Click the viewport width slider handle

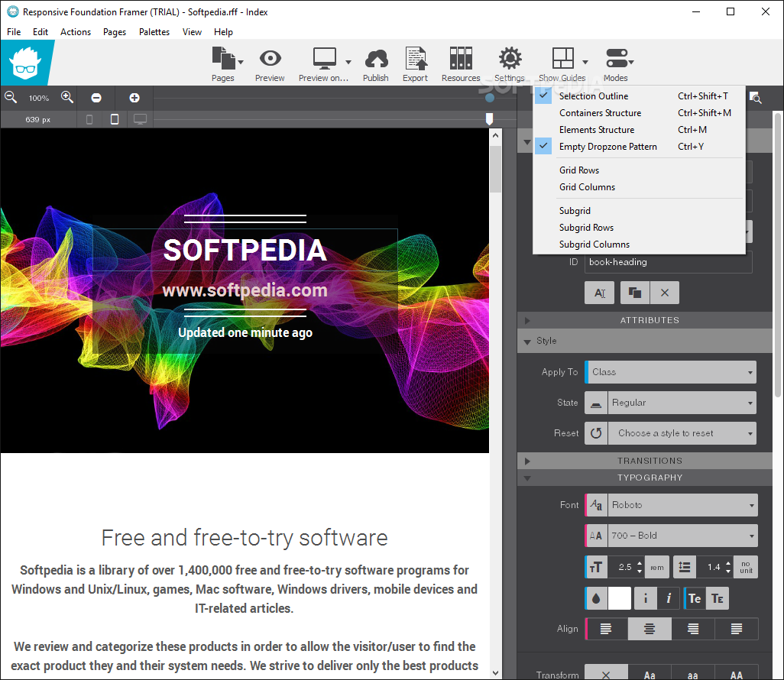(490, 119)
